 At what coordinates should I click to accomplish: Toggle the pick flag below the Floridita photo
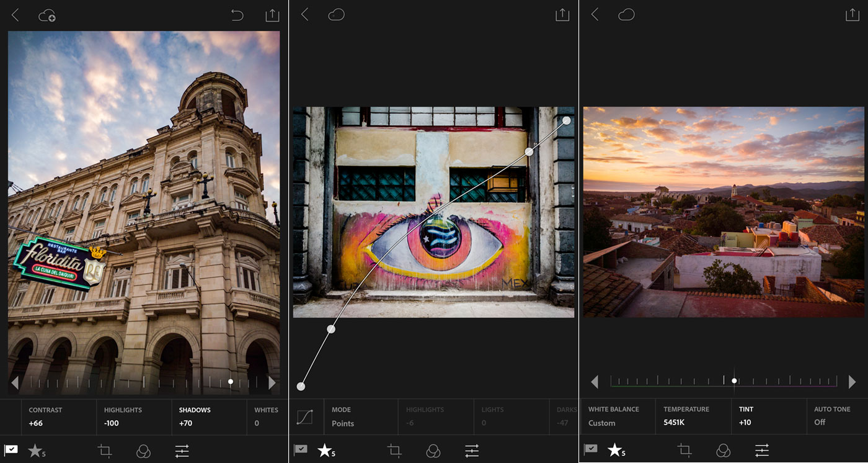click(x=11, y=450)
